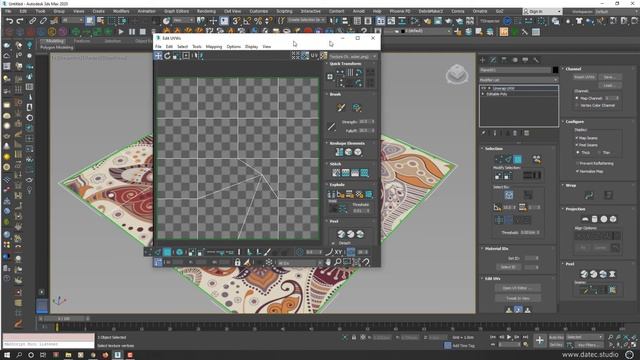The image size is (640, 360).
Task: Toggle Detach checkbox in Edit UVWs Peel
Action: pos(333,243)
